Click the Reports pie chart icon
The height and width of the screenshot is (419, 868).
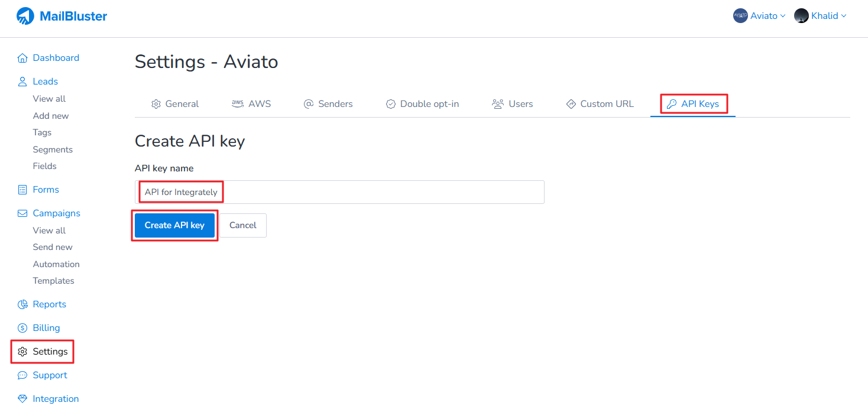(x=22, y=304)
